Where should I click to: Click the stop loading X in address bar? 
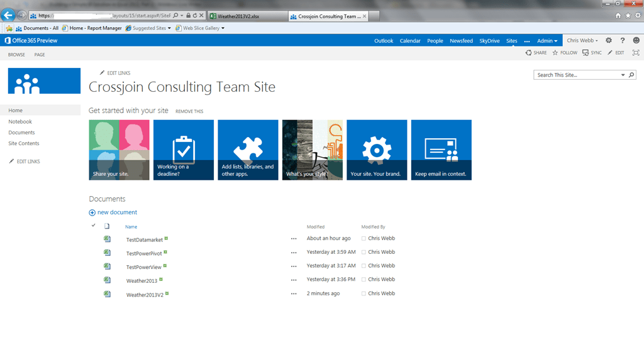tap(201, 16)
